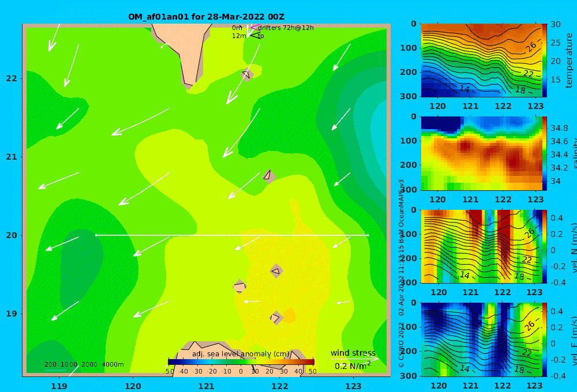The width and height of the screenshot is (577, 392).
Task: Click the southernmost island marker near 19N 122E
Action: click(x=276, y=318)
